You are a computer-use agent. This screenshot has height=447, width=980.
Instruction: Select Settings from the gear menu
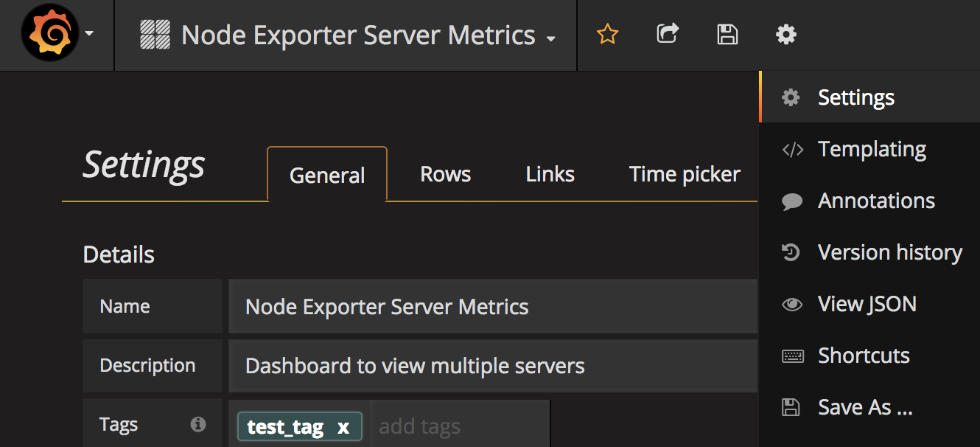tap(869, 97)
